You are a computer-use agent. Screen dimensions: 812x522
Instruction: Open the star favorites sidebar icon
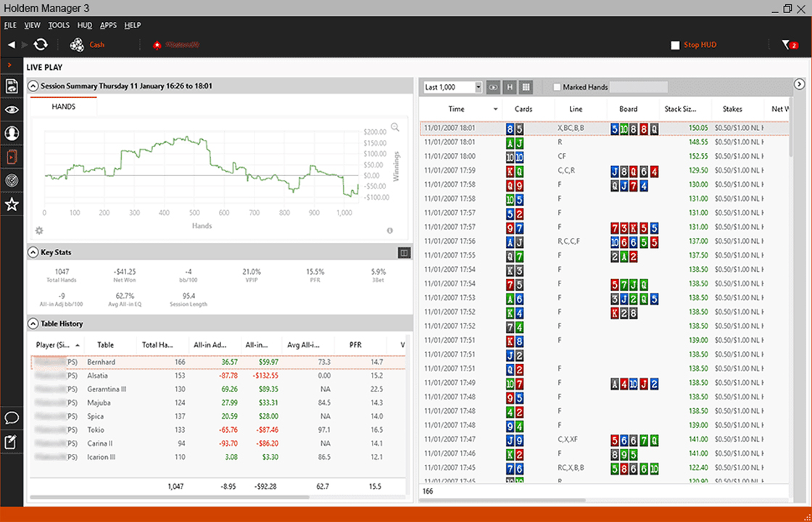[12, 204]
